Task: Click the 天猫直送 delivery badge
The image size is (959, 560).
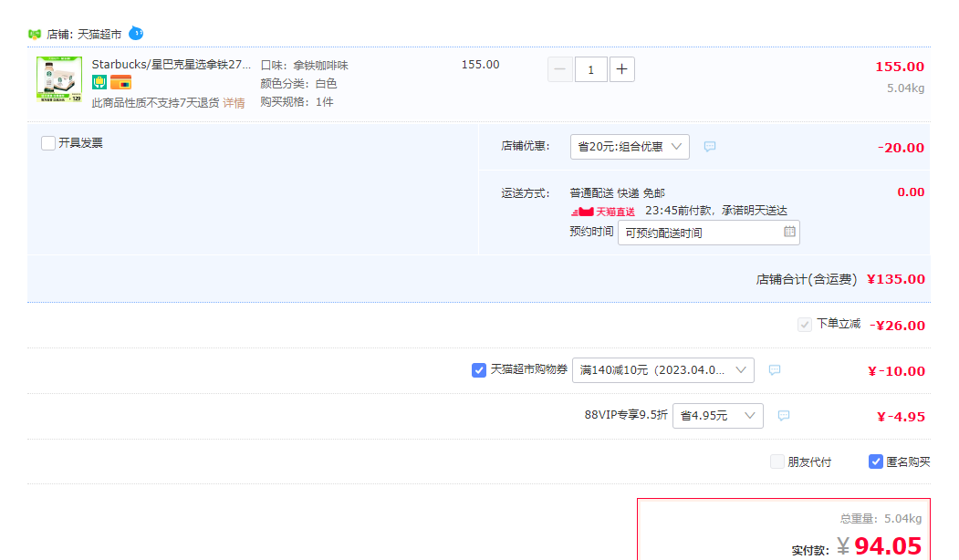Action: click(603, 212)
